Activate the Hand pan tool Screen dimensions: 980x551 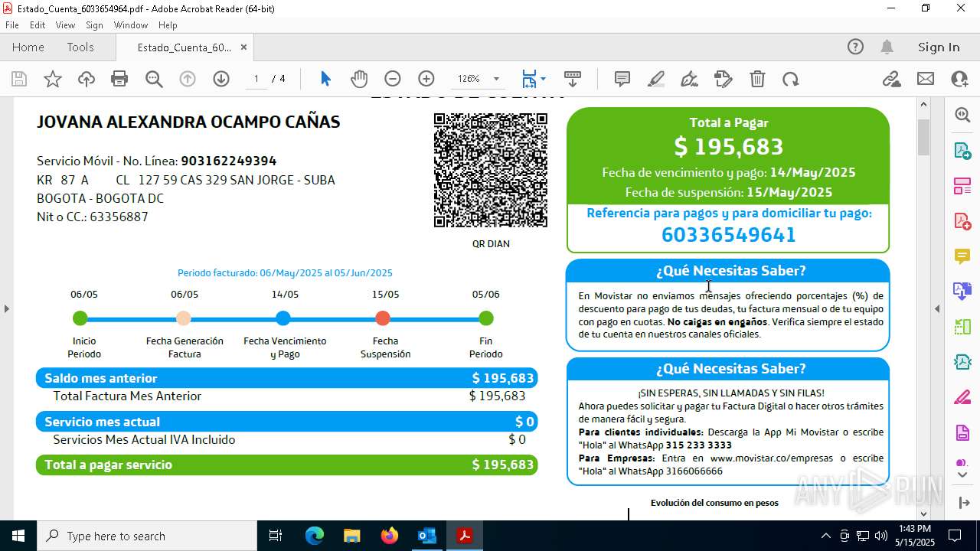(359, 79)
